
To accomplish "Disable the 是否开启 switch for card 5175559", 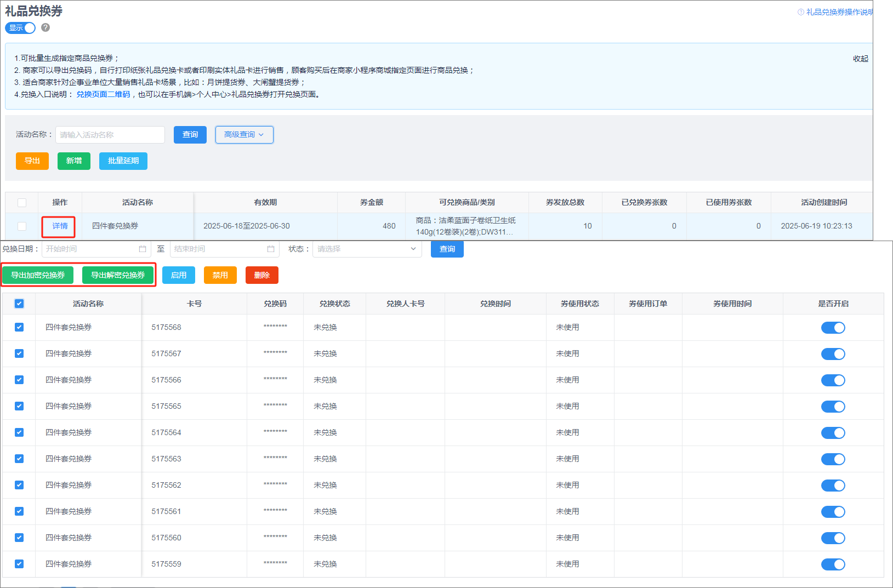I will 833,564.
